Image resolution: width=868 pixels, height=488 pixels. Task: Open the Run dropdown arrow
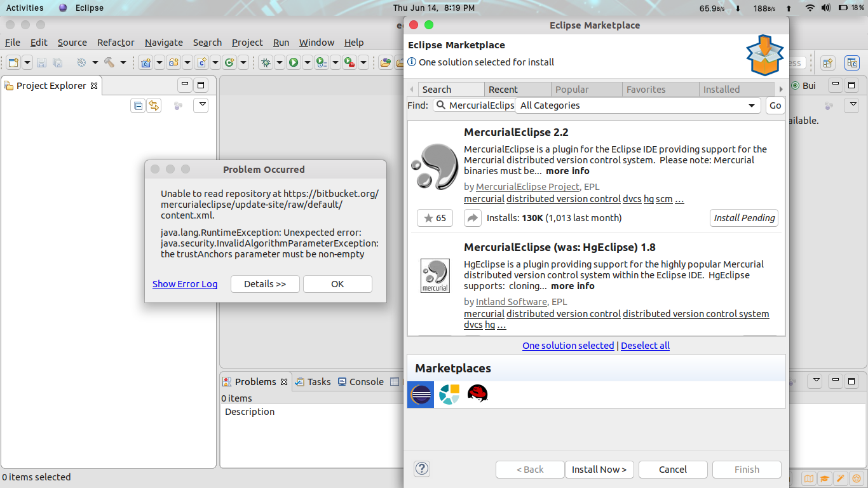pyautogui.click(x=308, y=62)
